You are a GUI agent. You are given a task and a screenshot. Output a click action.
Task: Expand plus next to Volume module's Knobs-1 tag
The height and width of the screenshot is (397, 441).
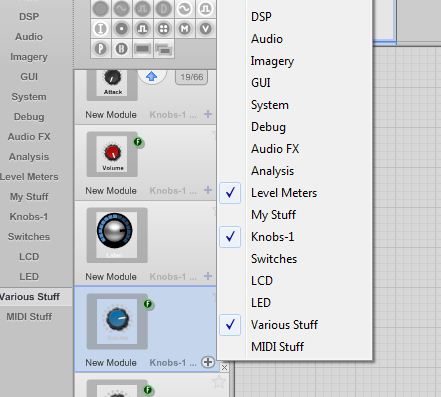[x=208, y=190]
